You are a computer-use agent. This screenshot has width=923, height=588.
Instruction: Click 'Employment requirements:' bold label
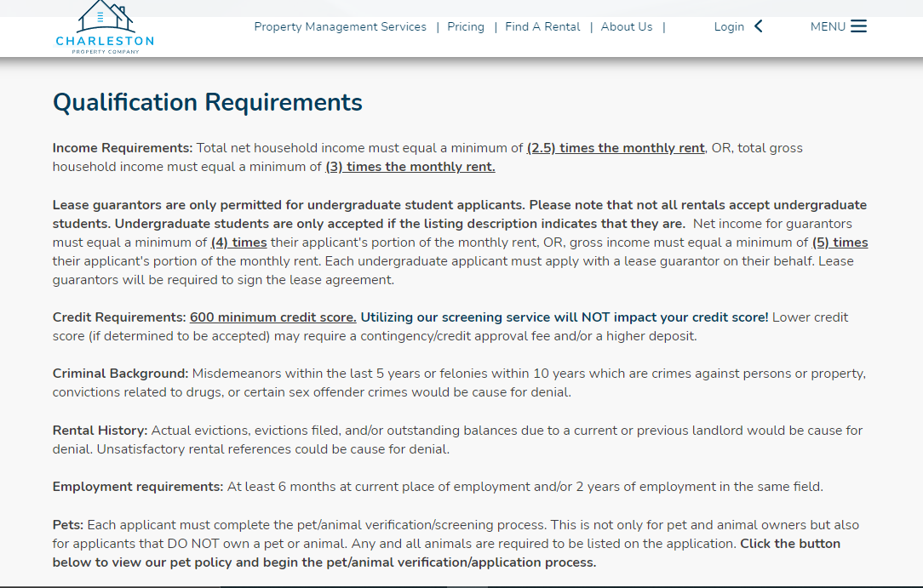tap(138, 487)
